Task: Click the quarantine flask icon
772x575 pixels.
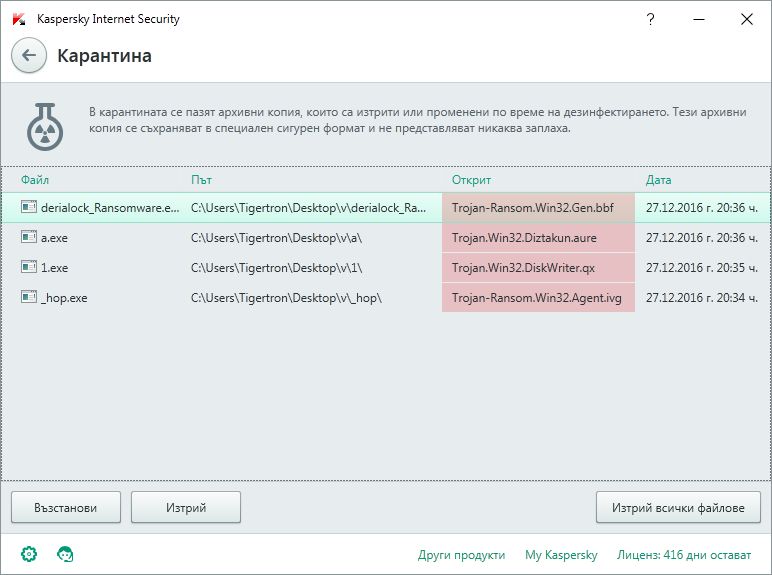Action: (x=45, y=127)
